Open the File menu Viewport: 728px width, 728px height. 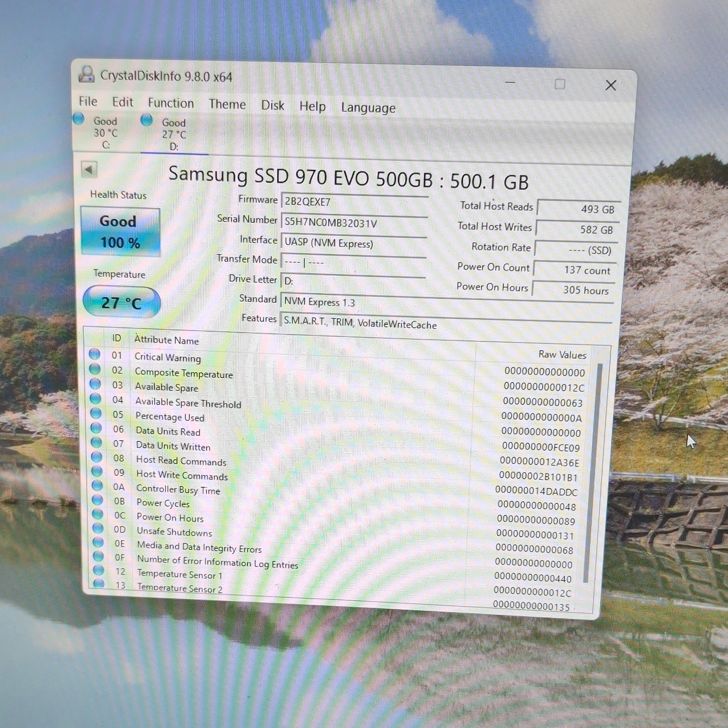coord(88,101)
